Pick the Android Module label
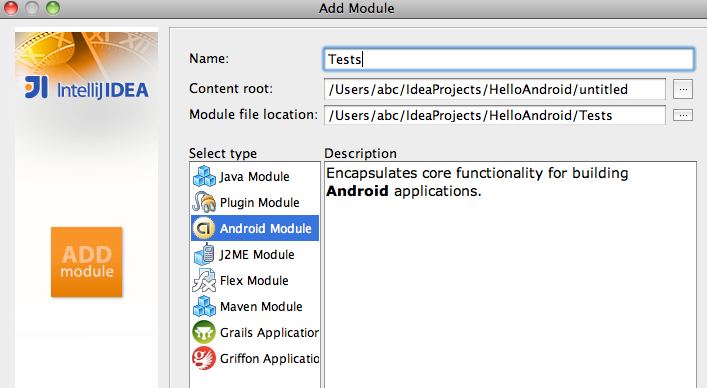The width and height of the screenshot is (707, 388). point(266,228)
